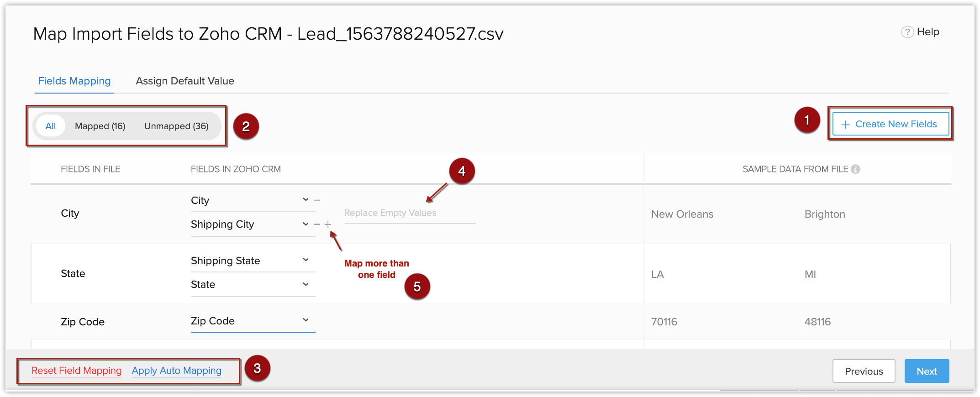Open the City field dropdown
The image size is (980, 397).
pyautogui.click(x=306, y=200)
